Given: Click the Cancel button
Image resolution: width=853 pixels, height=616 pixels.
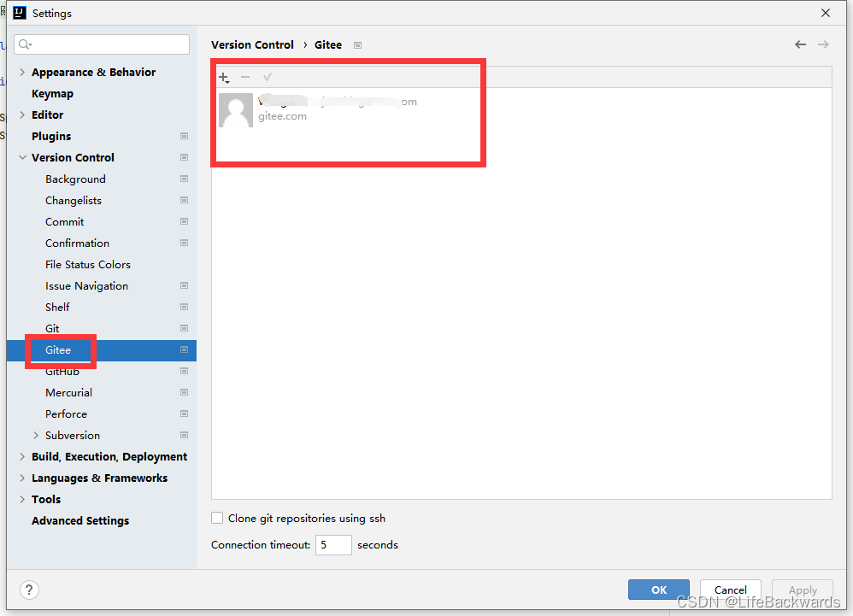Looking at the screenshot, I should point(730,590).
